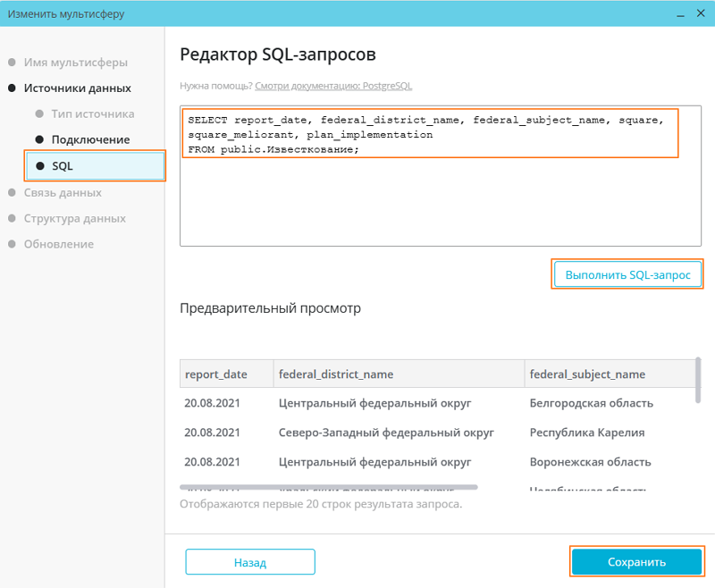Select the Белгородская область cell
This screenshot has width=715, height=588.
pos(591,403)
